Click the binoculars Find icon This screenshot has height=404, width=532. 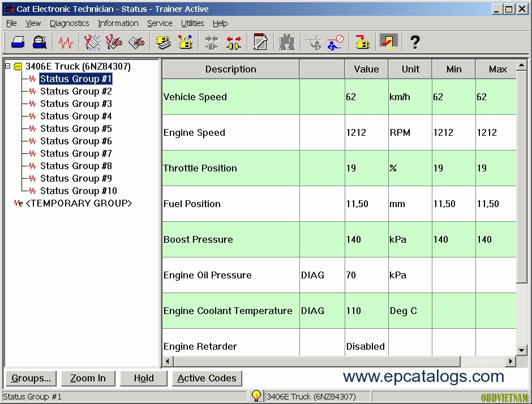(287, 43)
